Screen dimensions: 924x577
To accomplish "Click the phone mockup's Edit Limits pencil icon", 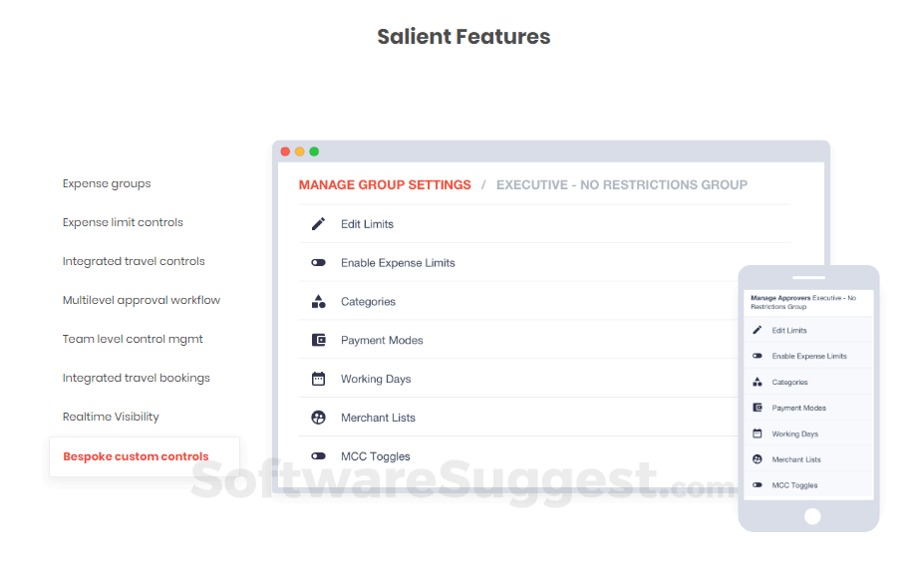I will pyautogui.click(x=758, y=330).
